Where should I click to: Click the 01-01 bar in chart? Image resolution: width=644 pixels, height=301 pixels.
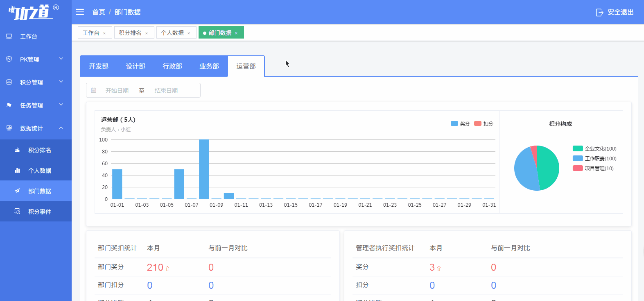tap(117, 184)
